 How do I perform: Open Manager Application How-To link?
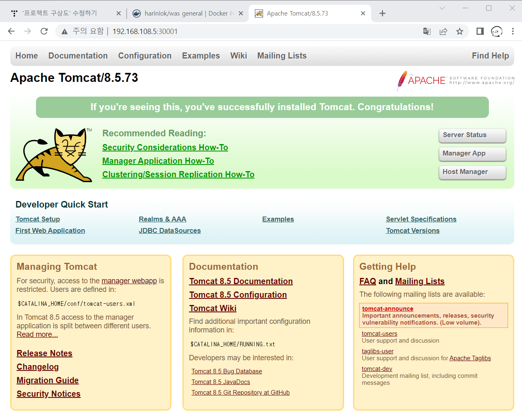point(158,161)
